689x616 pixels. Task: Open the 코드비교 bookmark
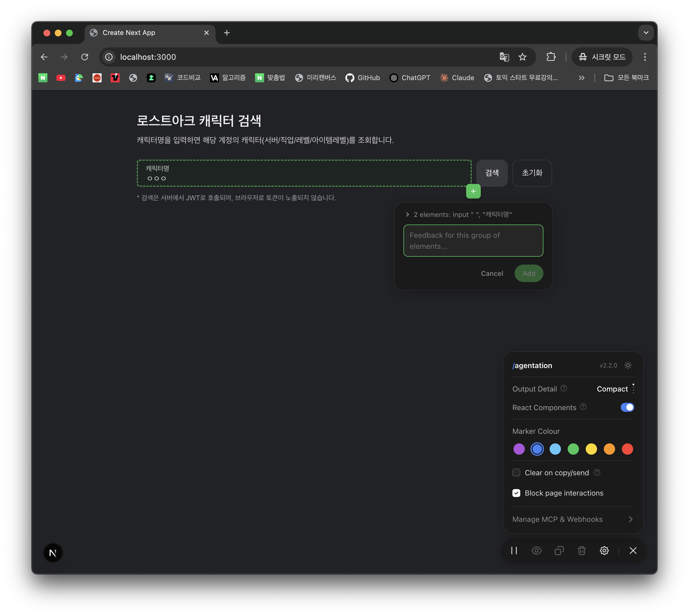183,78
